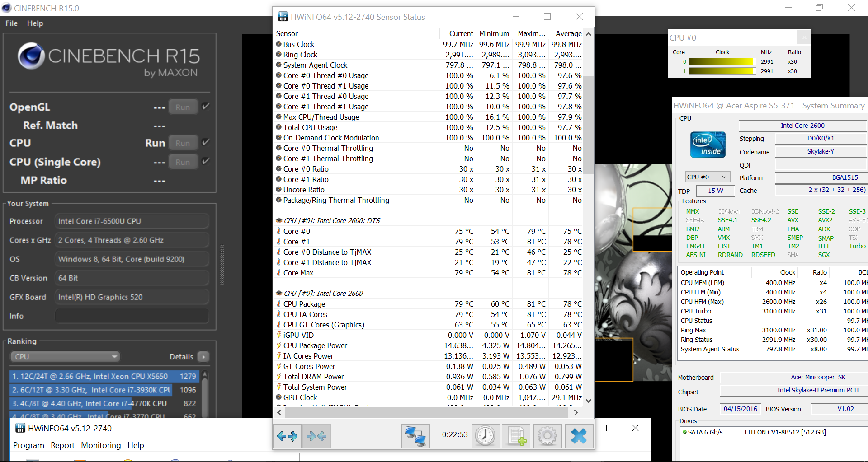Open the network remote monitoring icon
Image resolution: width=868 pixels, height=462 pixels.
415,436
